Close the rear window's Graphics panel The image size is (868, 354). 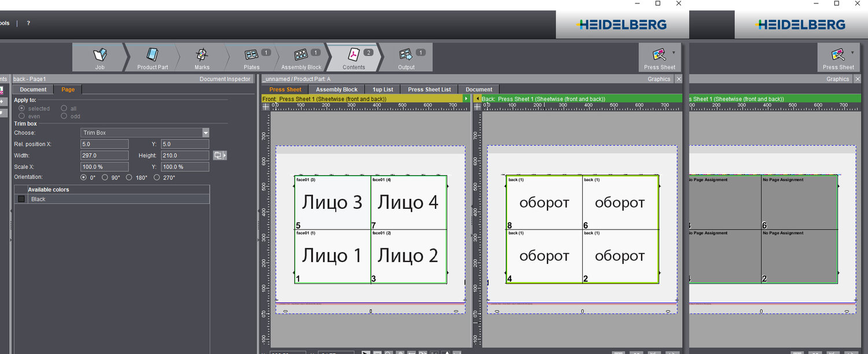tap(858, 79)
